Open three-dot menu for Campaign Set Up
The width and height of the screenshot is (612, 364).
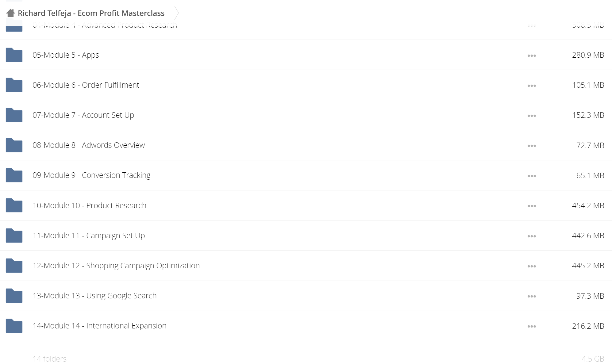[x=532, y=236]
